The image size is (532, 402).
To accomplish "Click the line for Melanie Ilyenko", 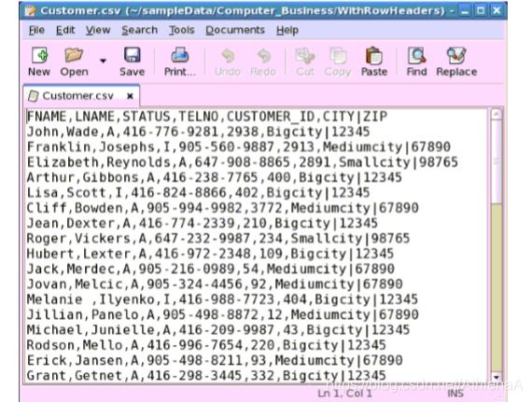I will pyautogui.click(x=222, y=299).
